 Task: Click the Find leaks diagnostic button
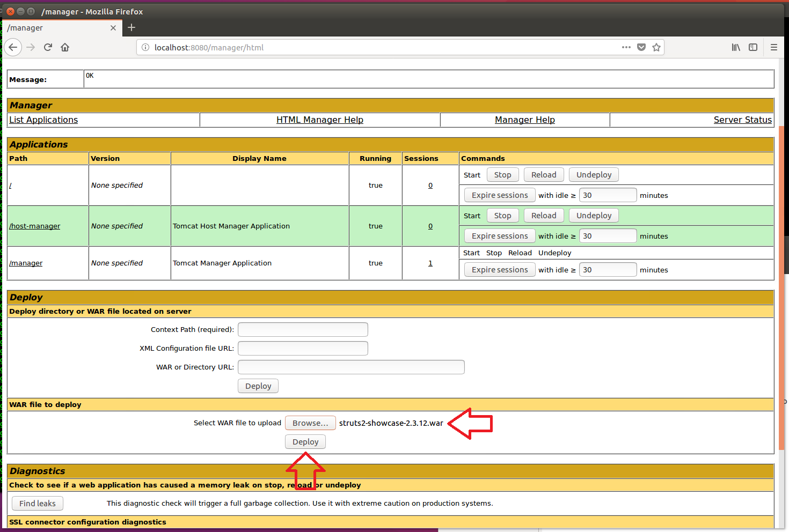click(x=38, y=503)
